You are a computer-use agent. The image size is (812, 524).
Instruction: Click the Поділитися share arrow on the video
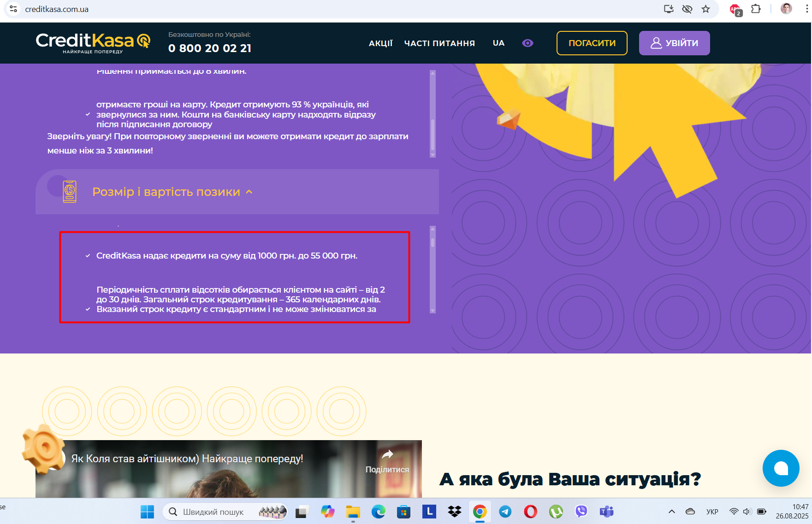(387, 455)
